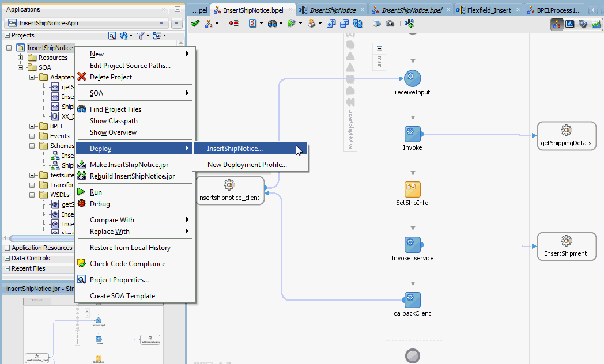Click the callbackClient activity icon
This screenshot has width=604, height=364.
(x=413, y=299)
